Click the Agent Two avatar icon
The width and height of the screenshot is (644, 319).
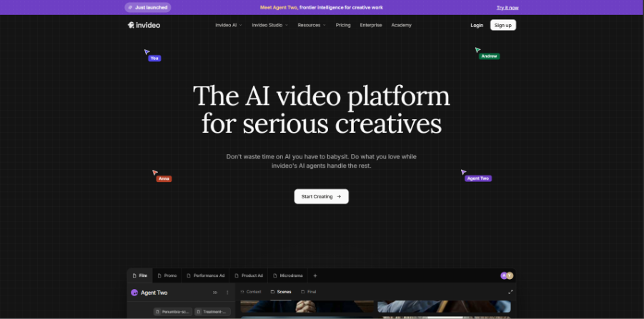[134, 293]
